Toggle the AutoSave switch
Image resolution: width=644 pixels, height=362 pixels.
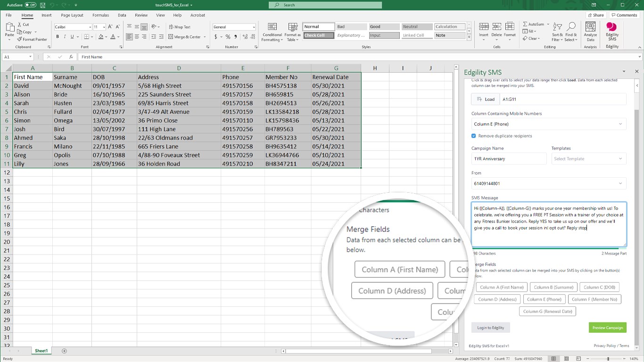pyautogui.click(x=31, y=5)
